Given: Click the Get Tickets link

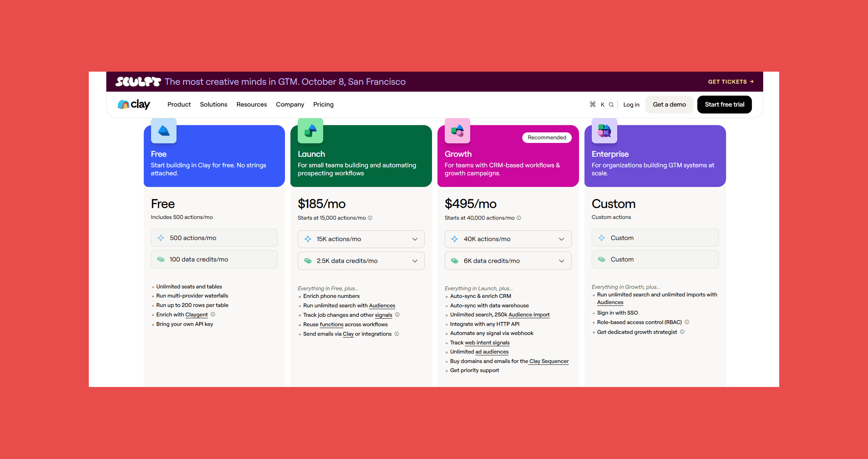Looking at the screenshot, I should click(731, 82).
